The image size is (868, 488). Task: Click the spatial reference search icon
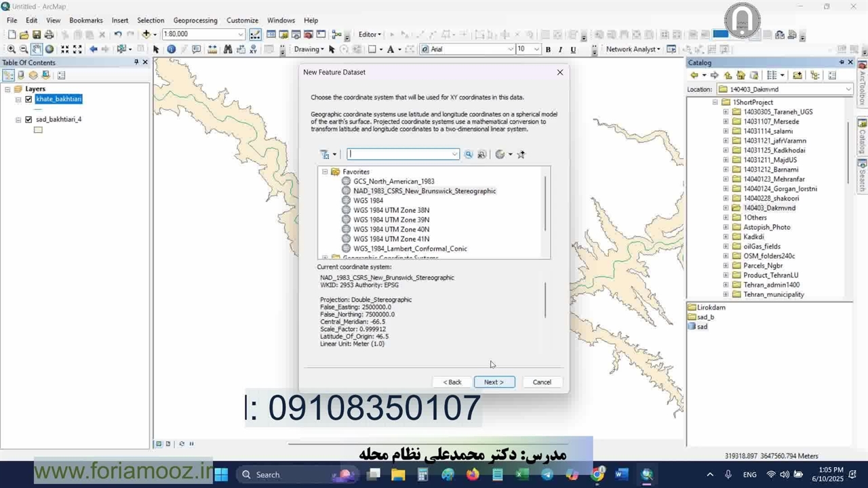(468, 155)
